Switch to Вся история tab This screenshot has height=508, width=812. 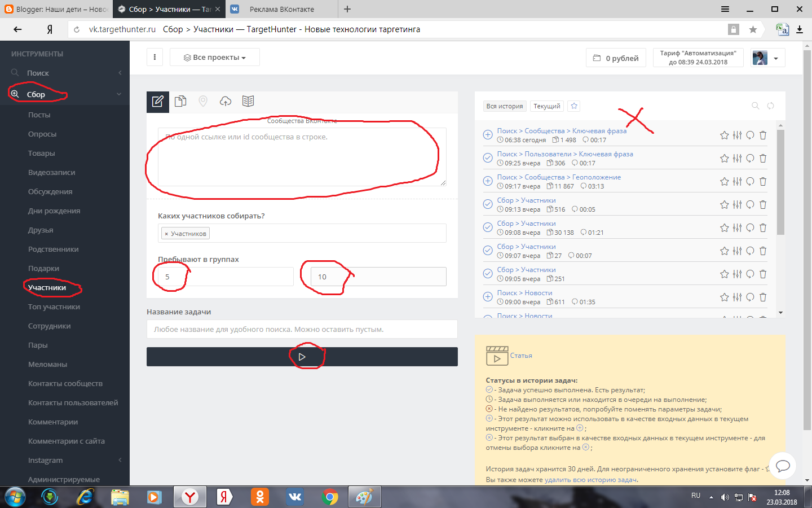505,106
